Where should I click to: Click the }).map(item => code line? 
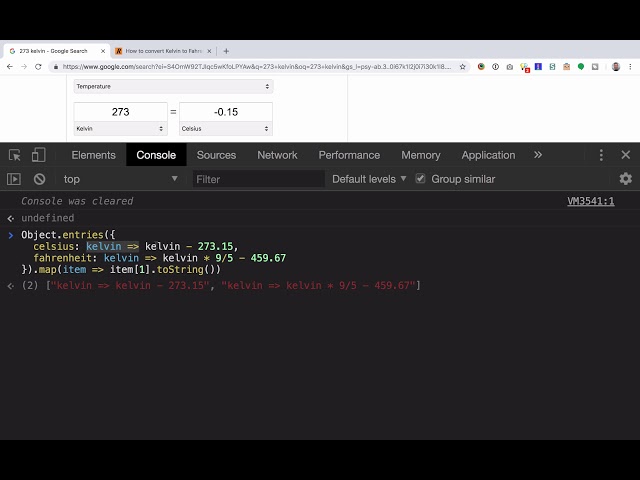(x=121, y=269)
